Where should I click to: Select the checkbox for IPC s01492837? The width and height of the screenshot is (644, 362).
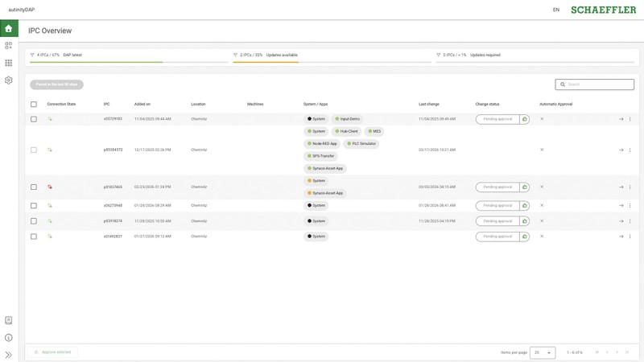34,237
